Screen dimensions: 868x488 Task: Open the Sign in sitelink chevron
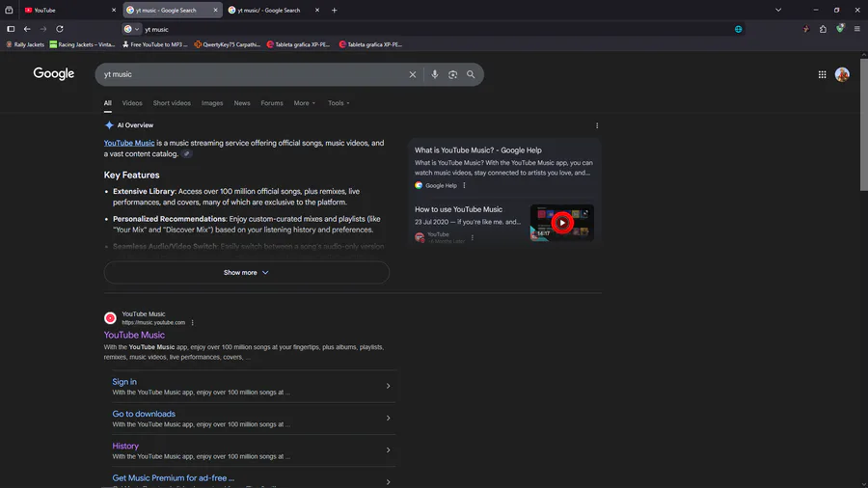tap(388, 386)
